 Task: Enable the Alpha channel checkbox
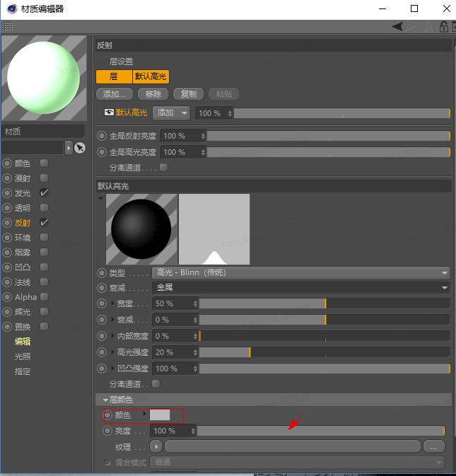click(x=44, y=296)
